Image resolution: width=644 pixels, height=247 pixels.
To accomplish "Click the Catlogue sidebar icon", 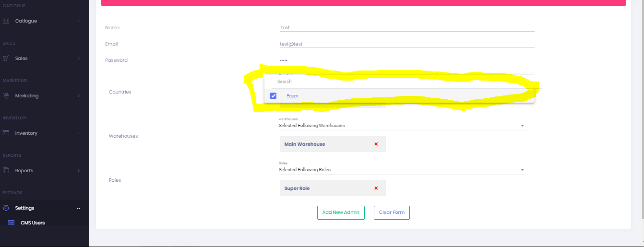I will tap(6, 21).
